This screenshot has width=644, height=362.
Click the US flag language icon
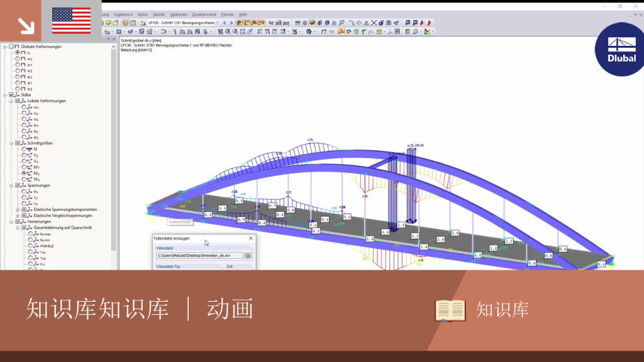(72, 21)
